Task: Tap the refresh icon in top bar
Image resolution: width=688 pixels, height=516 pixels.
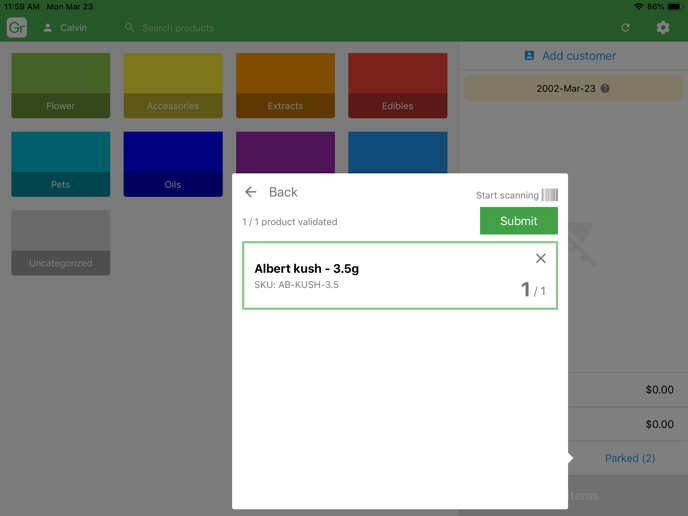Action: click(x=626, y=28)
